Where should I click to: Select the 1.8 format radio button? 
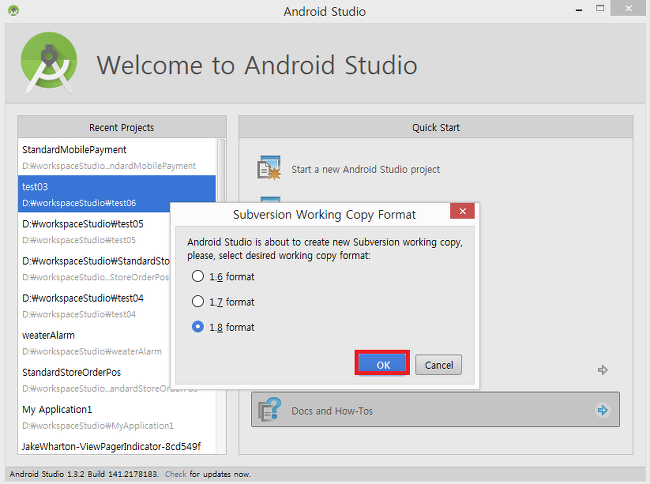(198, 327)
